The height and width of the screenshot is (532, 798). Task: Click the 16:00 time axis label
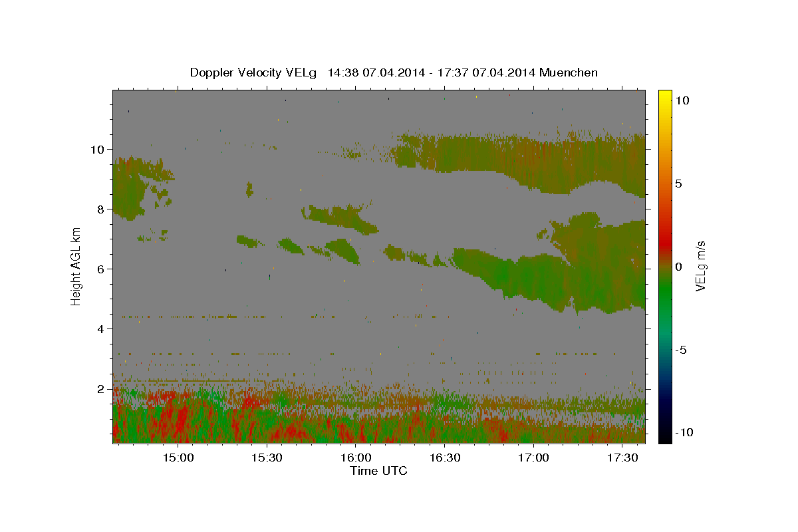pos(356,458)
